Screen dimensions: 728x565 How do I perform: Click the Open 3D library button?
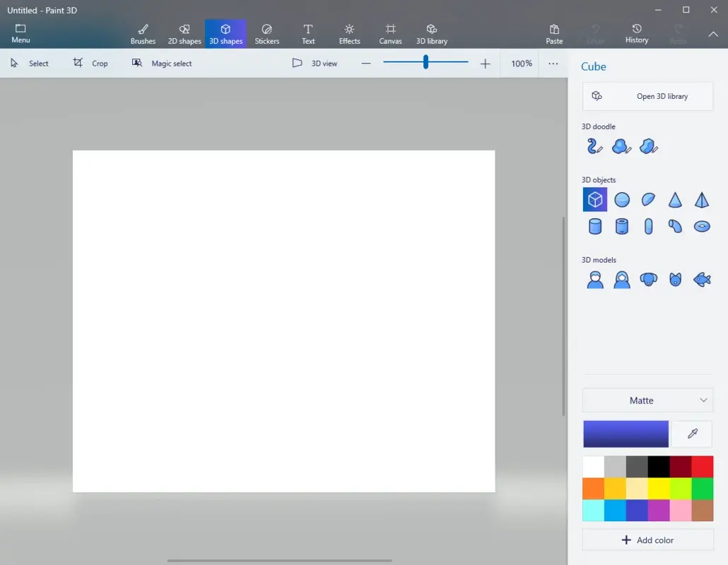point(647,96)
